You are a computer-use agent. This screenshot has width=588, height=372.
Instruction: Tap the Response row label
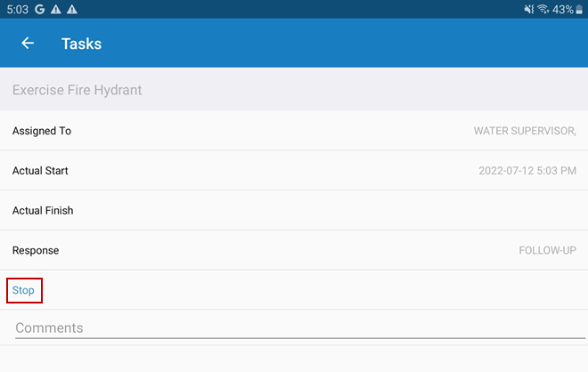click(36, 251)
